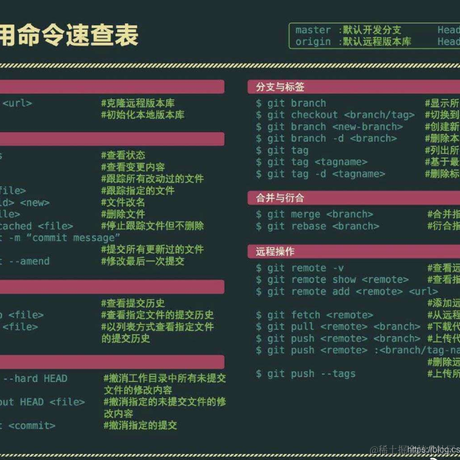Select the '#跟踪所有改动过的文件' comment

152,179
